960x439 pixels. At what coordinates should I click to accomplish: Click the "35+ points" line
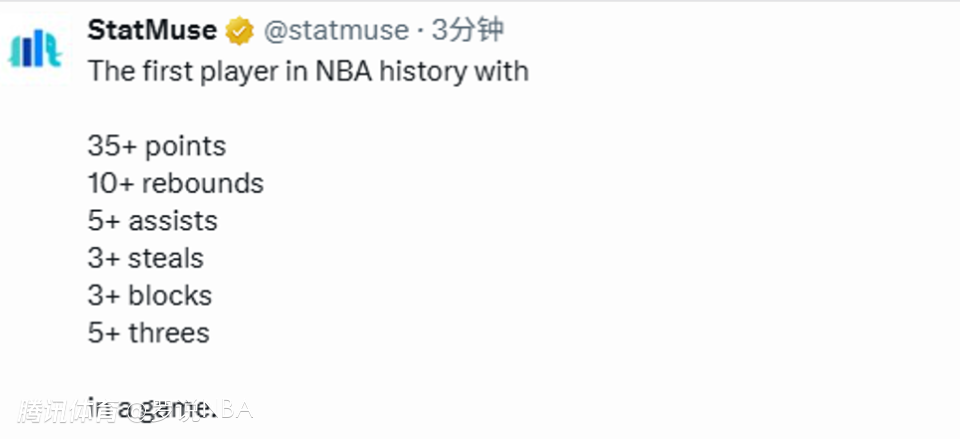[157, 146]
